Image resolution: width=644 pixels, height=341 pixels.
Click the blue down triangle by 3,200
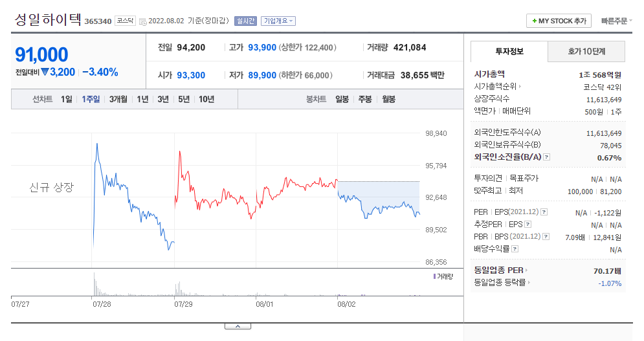tap(45, 72)
